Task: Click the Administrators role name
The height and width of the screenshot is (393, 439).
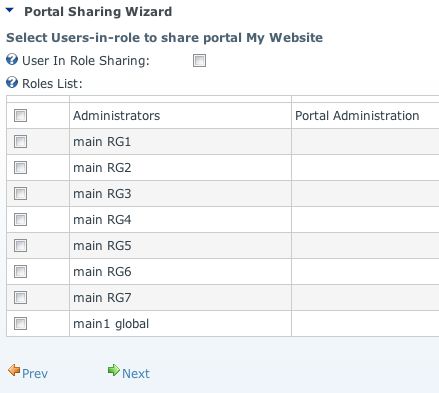Action: coord(117,116)
